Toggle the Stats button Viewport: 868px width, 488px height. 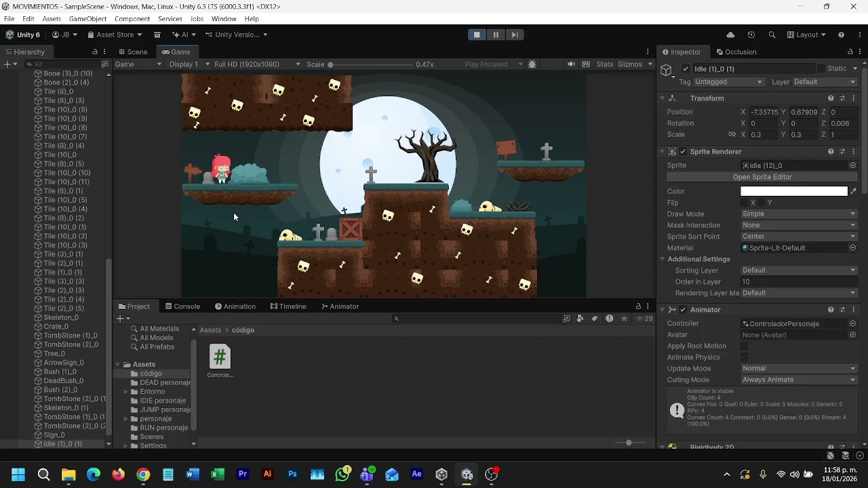coord(605,64)
